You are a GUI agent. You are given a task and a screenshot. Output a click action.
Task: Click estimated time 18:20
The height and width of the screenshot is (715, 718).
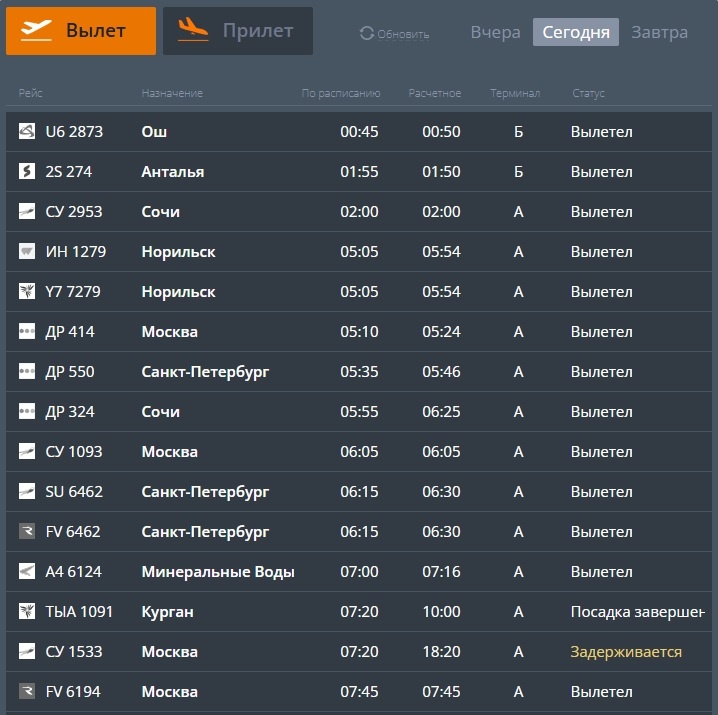[x=441, y=652]
